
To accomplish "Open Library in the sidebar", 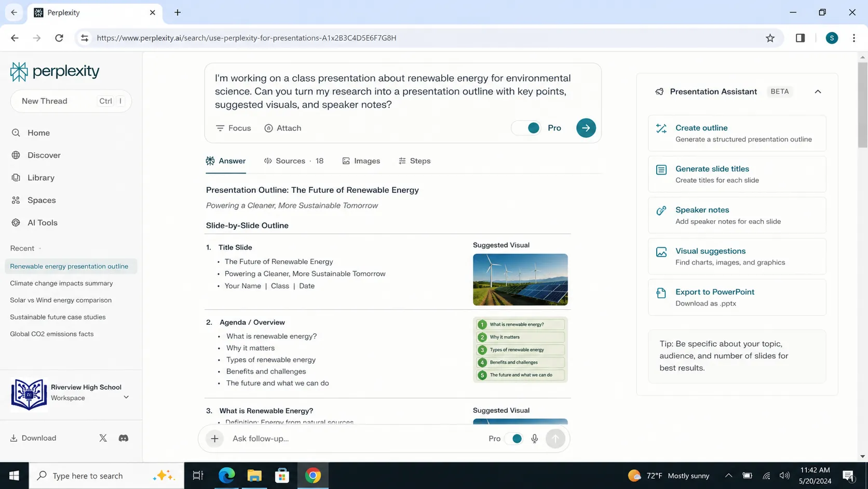I will pos(33,177).
